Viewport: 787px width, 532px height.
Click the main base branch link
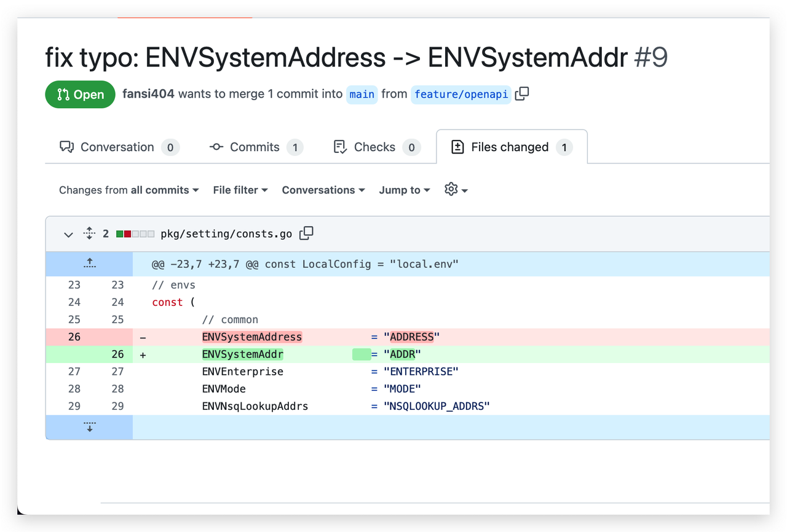pyautogui.click(x=362, y=94)
